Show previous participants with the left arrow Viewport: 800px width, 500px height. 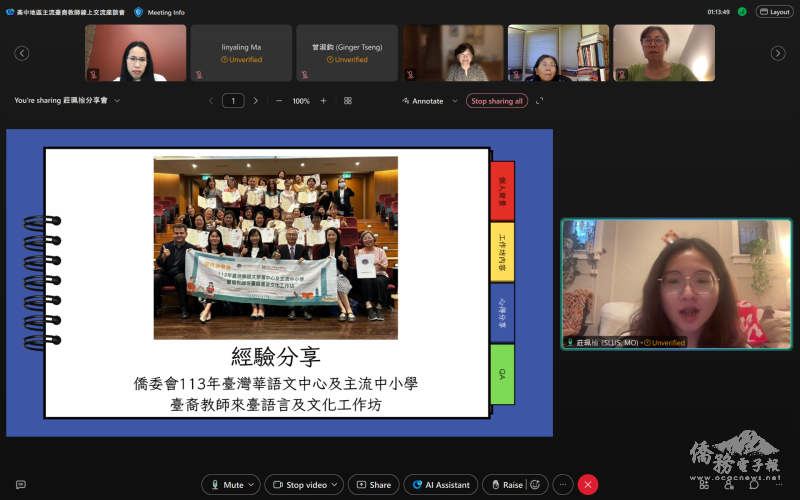(x=21, y=53)
